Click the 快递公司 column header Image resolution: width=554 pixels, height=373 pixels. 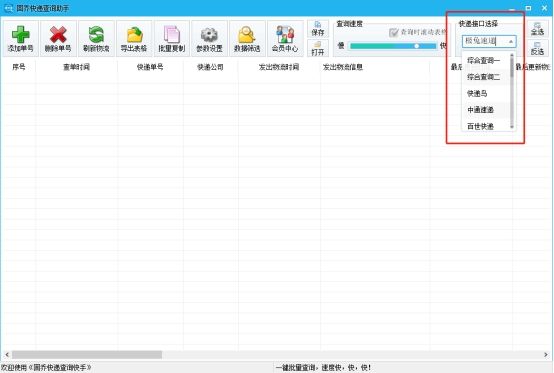pos(211,67)
